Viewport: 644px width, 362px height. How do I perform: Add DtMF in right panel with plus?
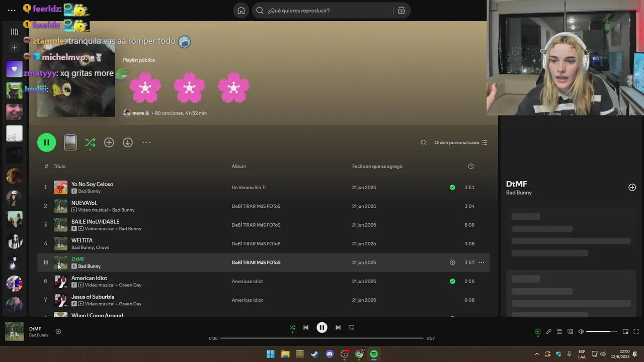tap(632, 188)
